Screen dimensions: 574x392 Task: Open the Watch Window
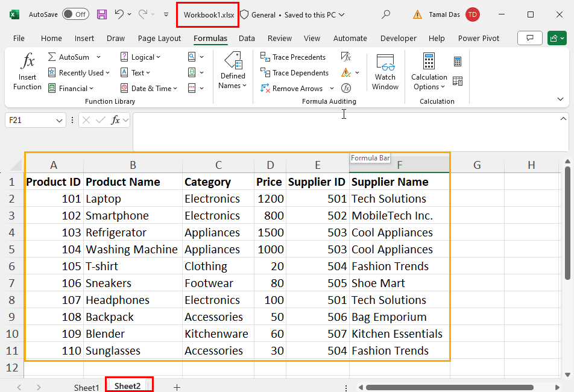[385, 72]
